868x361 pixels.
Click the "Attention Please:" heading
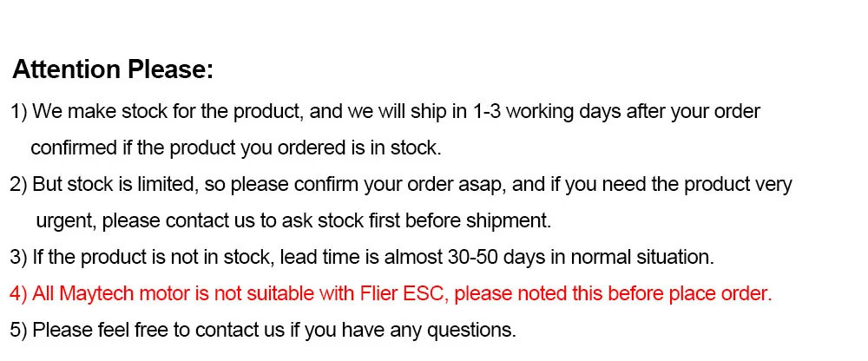[113, 69]
